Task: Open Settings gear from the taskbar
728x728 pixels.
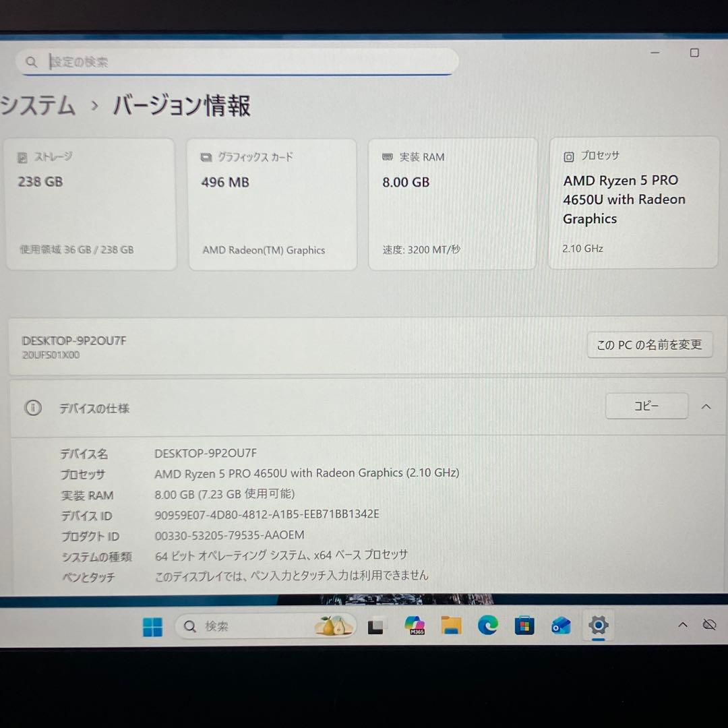Action: [598, 626]
